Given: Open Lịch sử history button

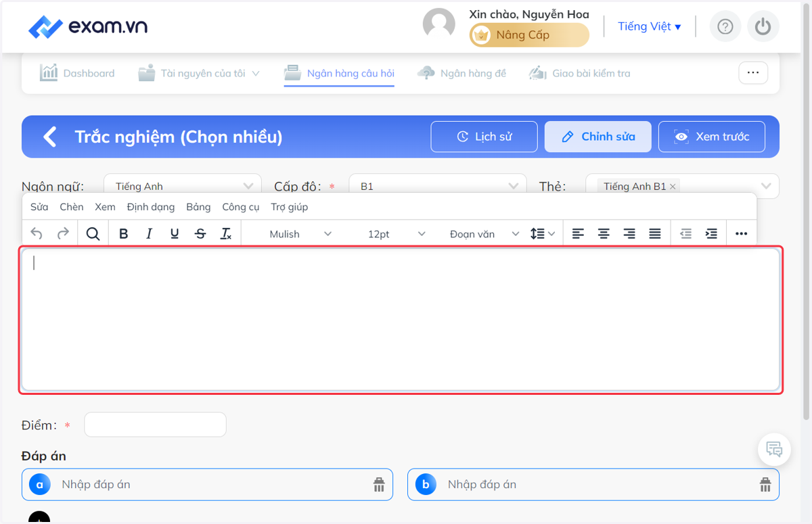Looking at the screenshot, I should [x=484, y=137].
